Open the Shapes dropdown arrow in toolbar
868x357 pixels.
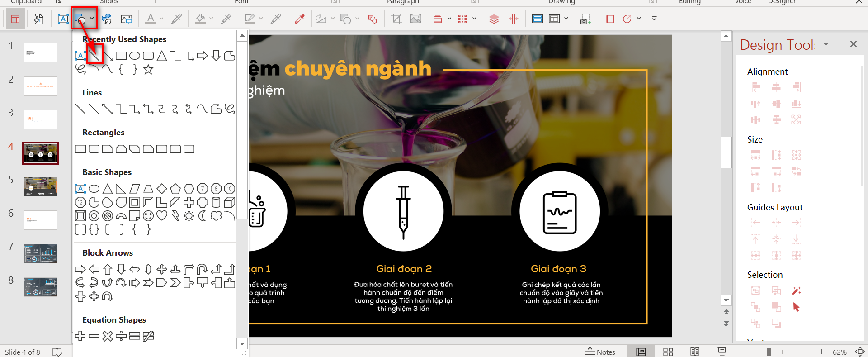(92, 19)
